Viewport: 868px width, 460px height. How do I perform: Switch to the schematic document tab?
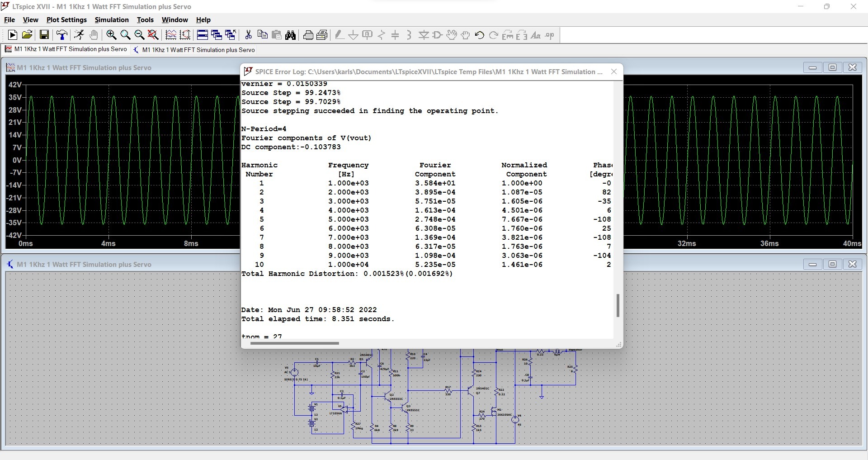194,50
